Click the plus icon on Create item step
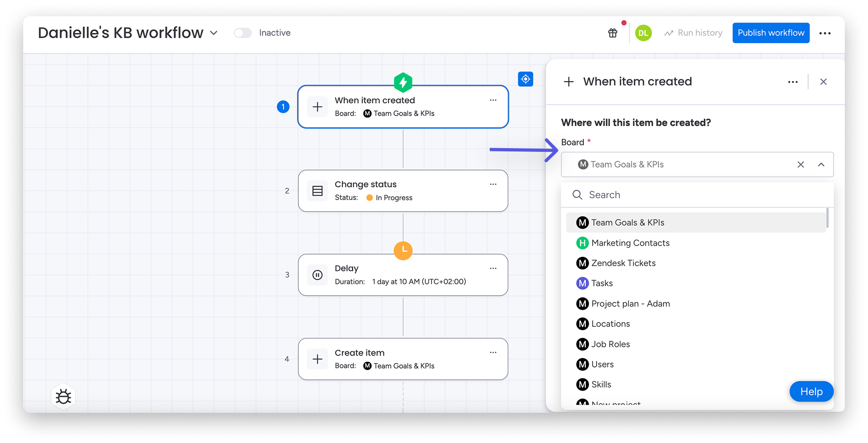The image size is (868, 443). click(x=317, y=359)
